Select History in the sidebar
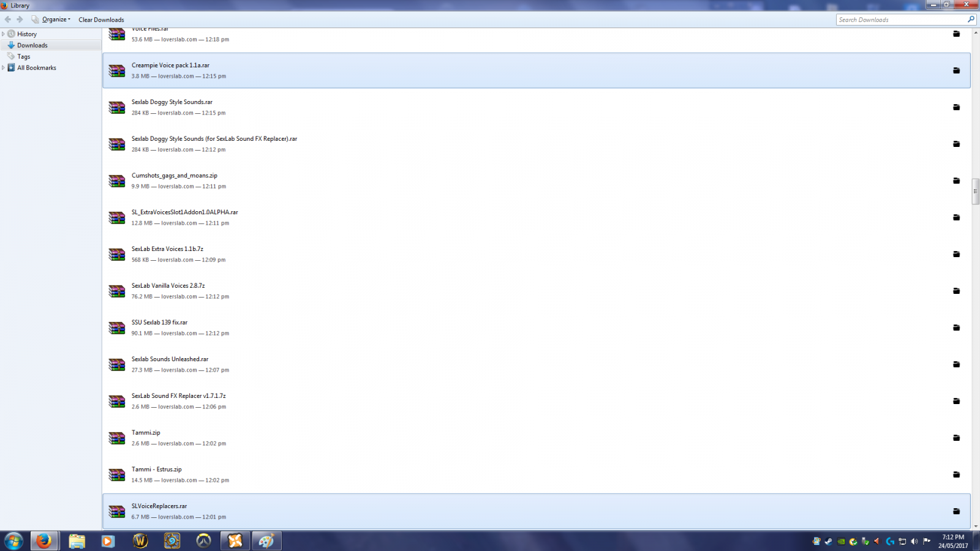Viewport: 980px width, 551px height. pyautogui.click(x=27, y=34)
